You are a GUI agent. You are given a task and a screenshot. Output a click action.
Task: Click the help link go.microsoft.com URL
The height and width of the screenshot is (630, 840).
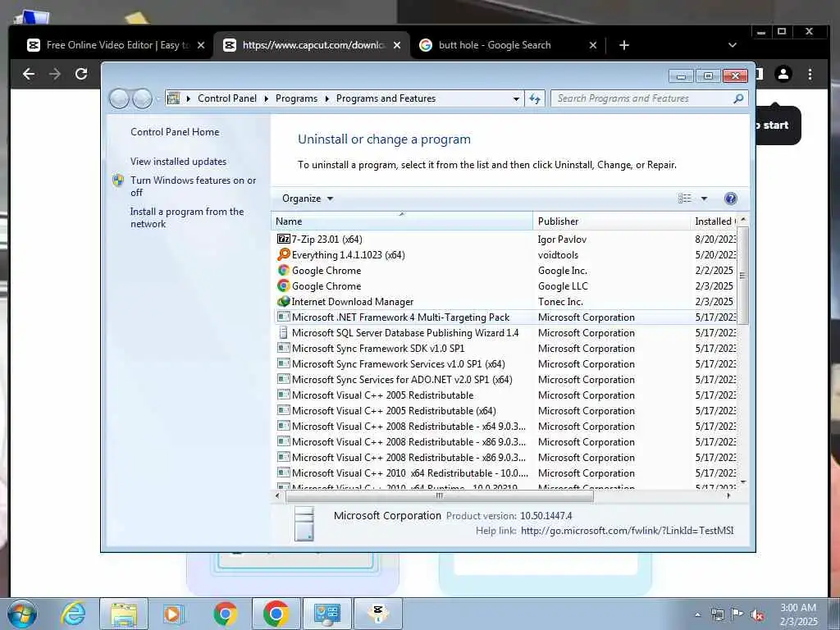[627, 531]
